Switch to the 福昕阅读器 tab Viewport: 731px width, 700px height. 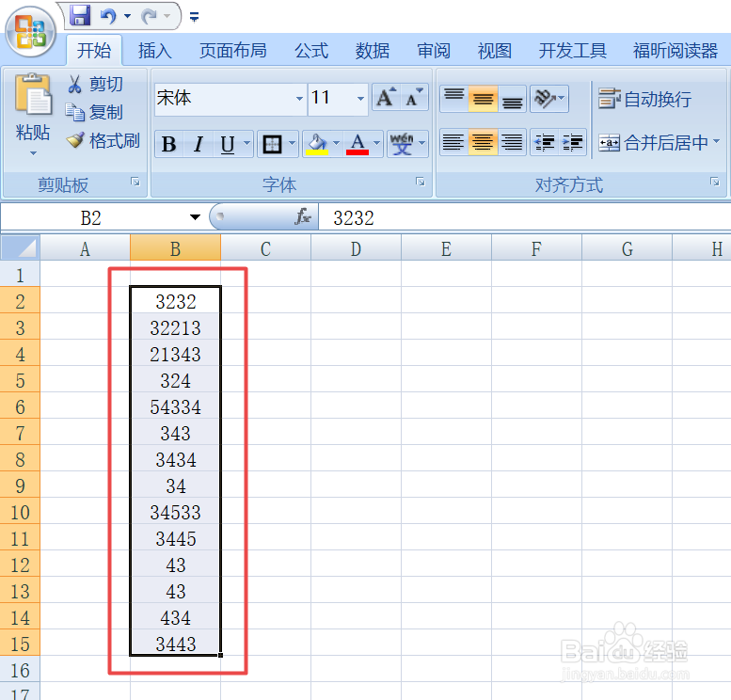coord(675,51)
